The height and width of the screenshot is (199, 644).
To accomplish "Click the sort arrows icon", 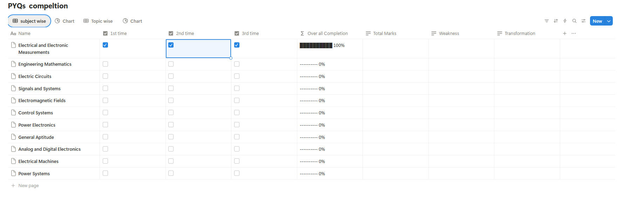I will 556,21.
